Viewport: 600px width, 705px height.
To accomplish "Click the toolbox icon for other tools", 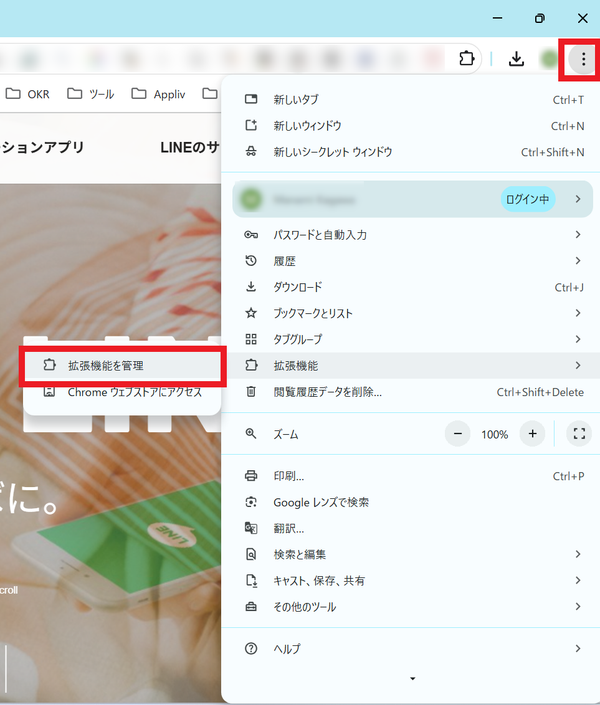I will point(251,607).
